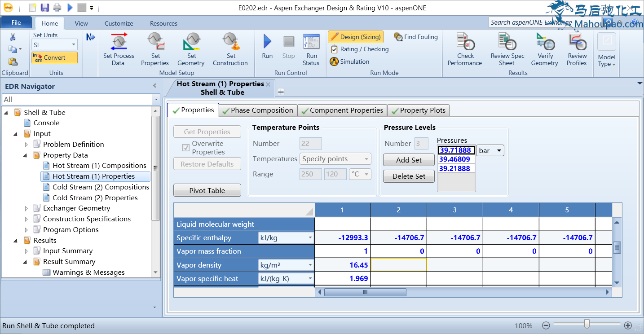Switch to the Resources ribbon tab
Viewport: 644px width, 334px height.
pos(163,23)
